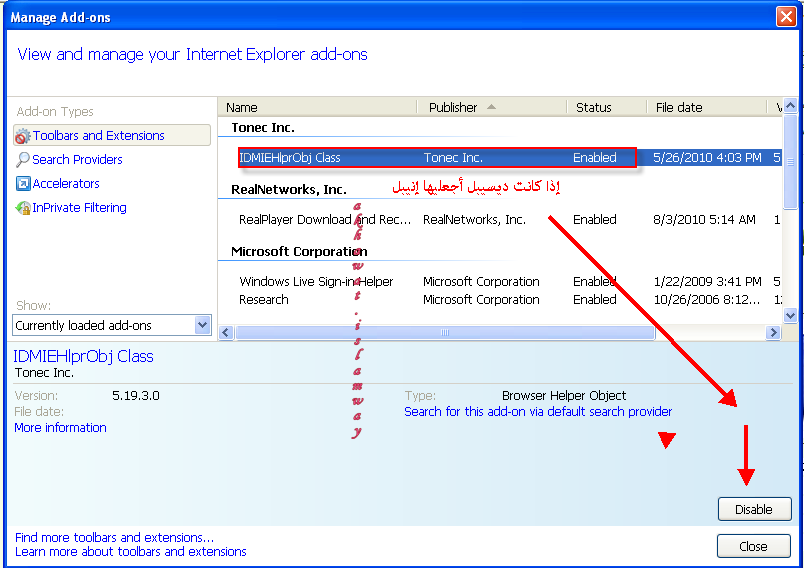The width and height of the screenshot is (804, 568).
Task: Select Windows Live Sign-in Helper row
Action: point(500,281)
